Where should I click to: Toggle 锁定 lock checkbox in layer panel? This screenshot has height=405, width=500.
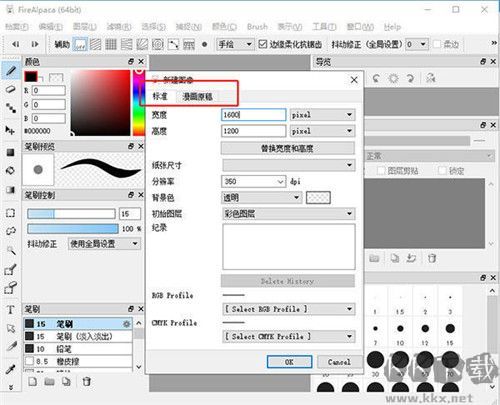(x=442, y=171)
